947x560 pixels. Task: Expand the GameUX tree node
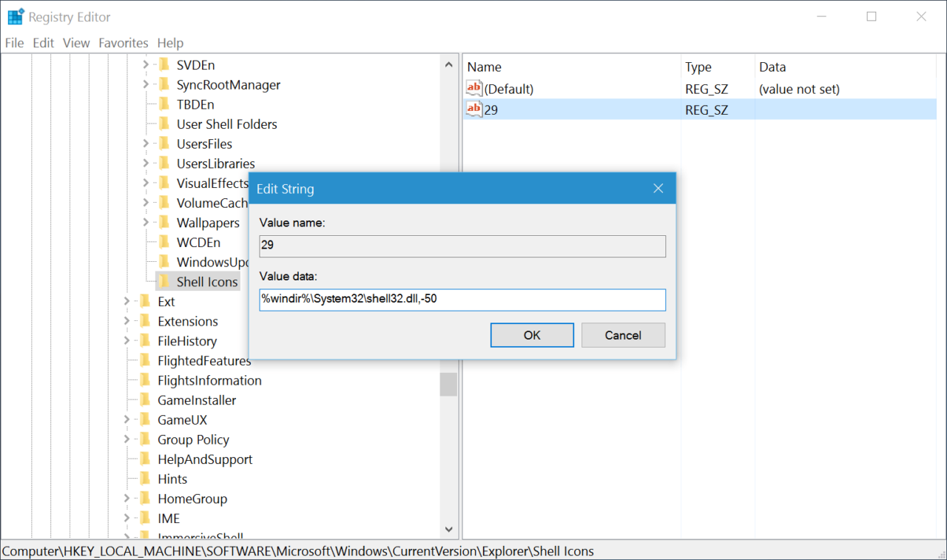tap(127, 419)
